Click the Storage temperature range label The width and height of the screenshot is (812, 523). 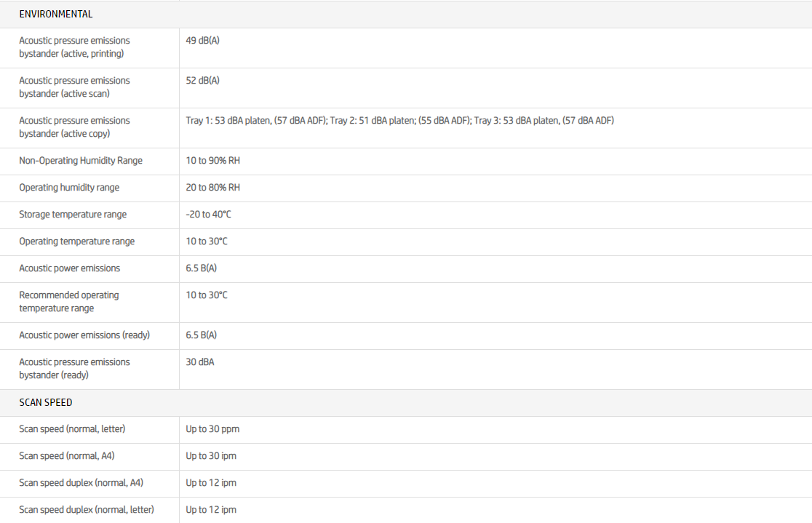73,215
